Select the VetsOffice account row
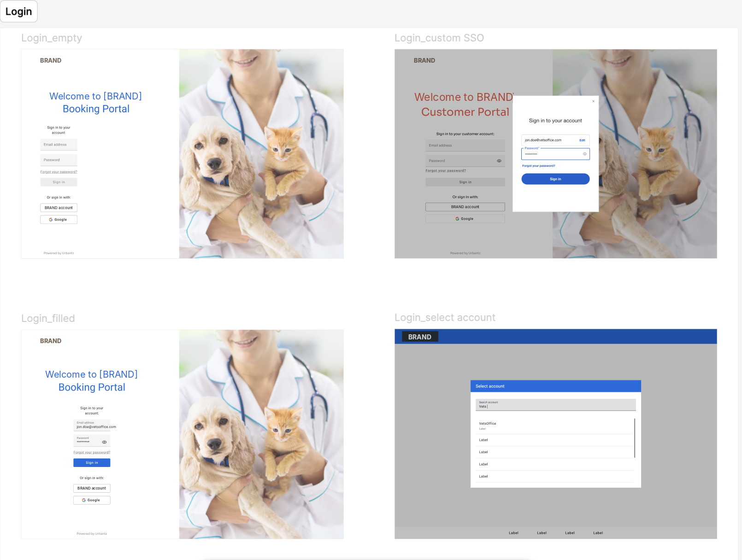Viewport: 742px width, 560px height. (x=554, y=426)
